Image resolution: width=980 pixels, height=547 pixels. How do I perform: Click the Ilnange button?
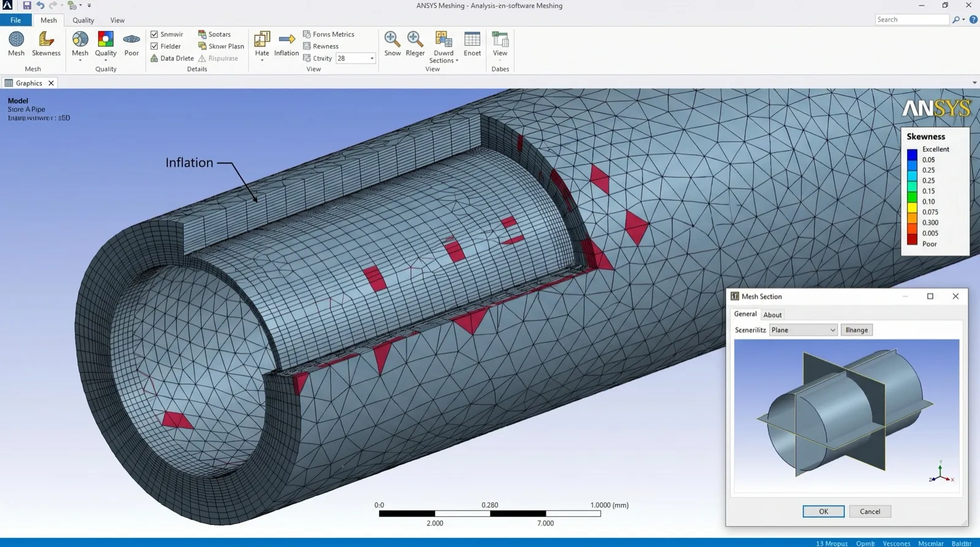click(x=856, y=330)
